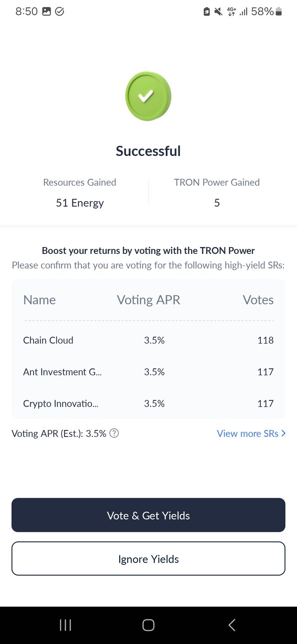Click the Name column header
Image resolution: width=297 pixels, height=644 pixels.
pos(39,300)
